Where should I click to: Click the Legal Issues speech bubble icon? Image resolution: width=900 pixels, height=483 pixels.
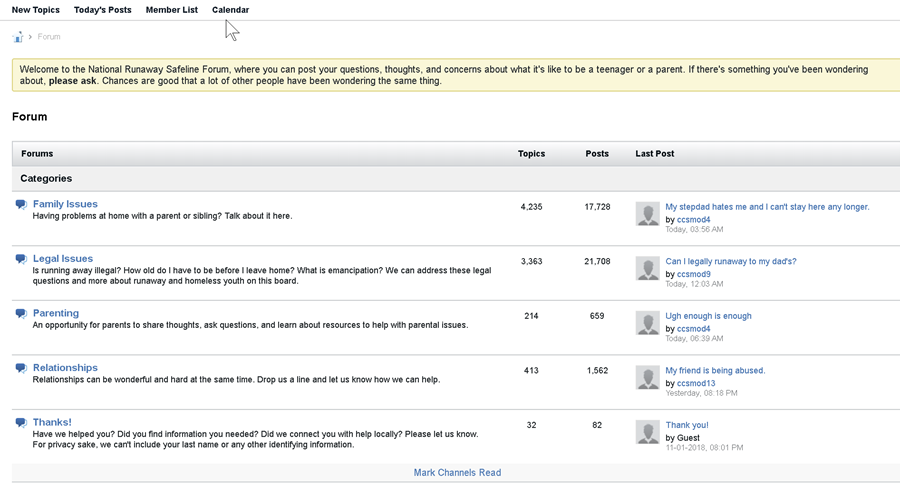(x=21, y=259)
